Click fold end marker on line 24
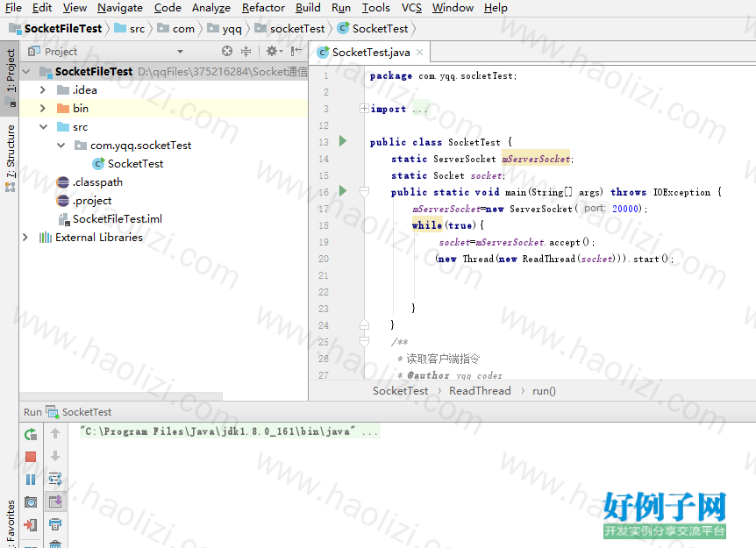The image size is (756, 548). (365, 324)
